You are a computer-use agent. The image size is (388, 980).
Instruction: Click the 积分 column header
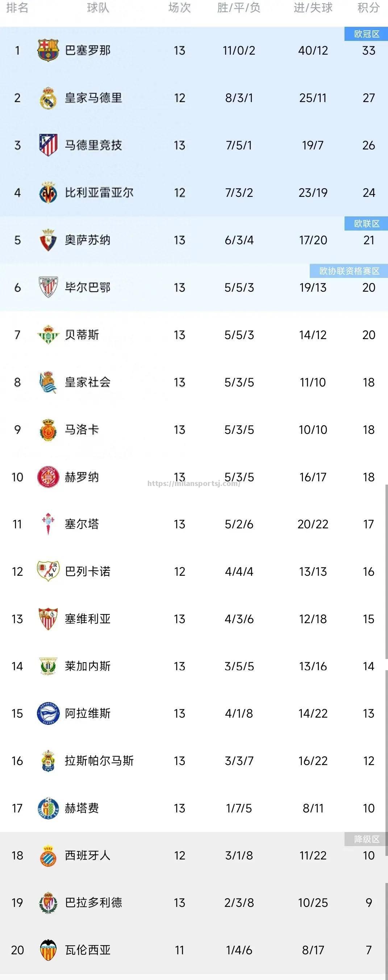pyautogui.click(x=368, y=8)
